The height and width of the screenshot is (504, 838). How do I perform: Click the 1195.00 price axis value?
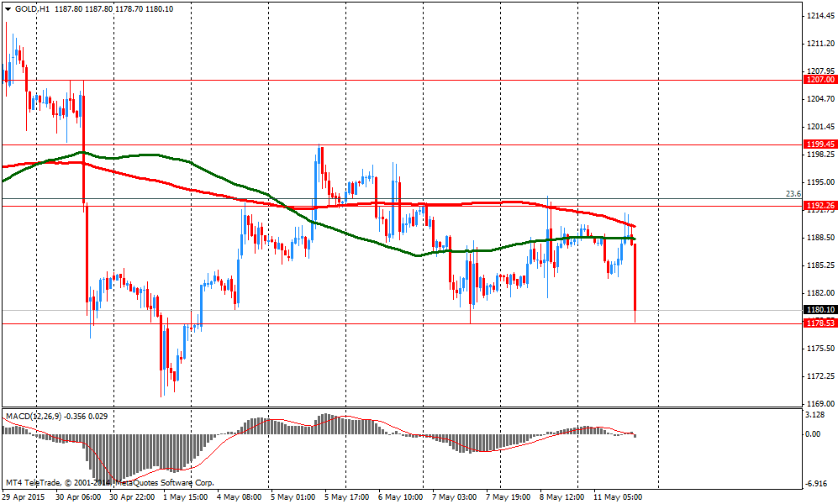(x=822, y=182)
